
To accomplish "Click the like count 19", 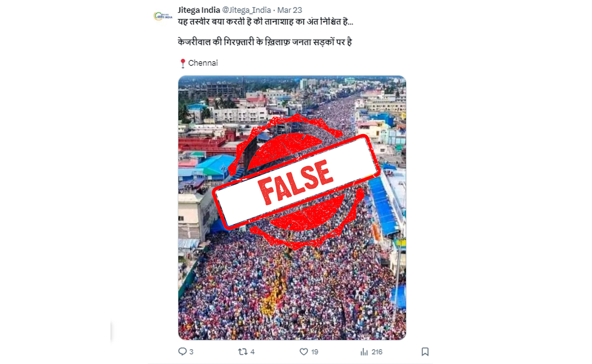I will click(x=314, y=352).
